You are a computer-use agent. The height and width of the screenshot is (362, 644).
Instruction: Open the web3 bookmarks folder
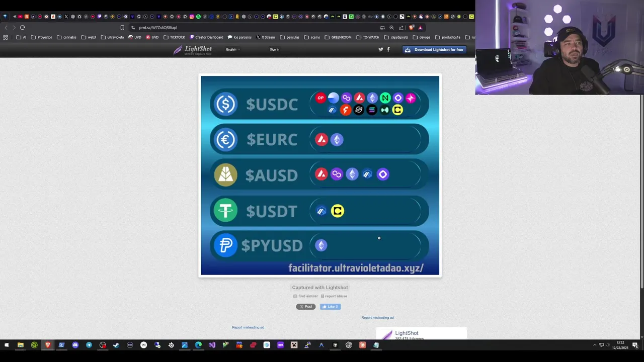[89, 37]
